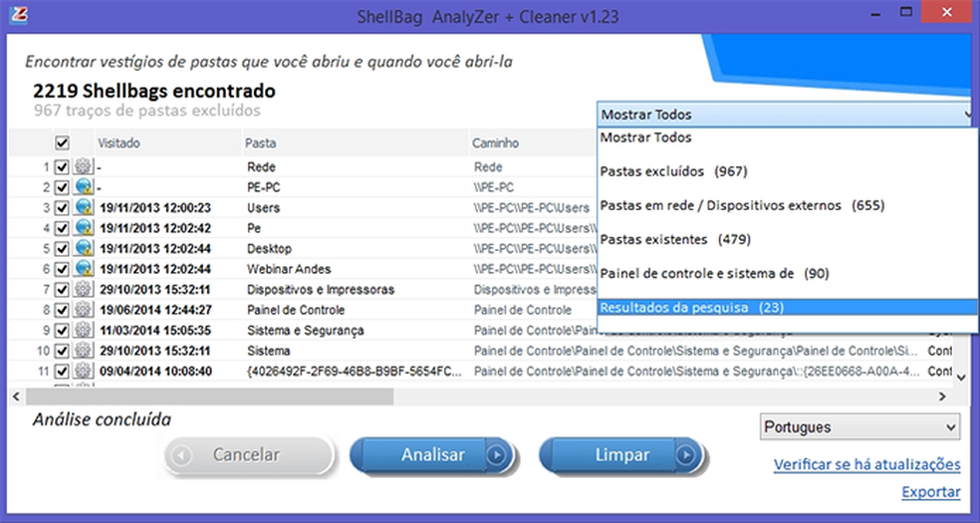Select the date 11/03/2014 15:05:35
The image size is (980, 523).
coord(155,331)
